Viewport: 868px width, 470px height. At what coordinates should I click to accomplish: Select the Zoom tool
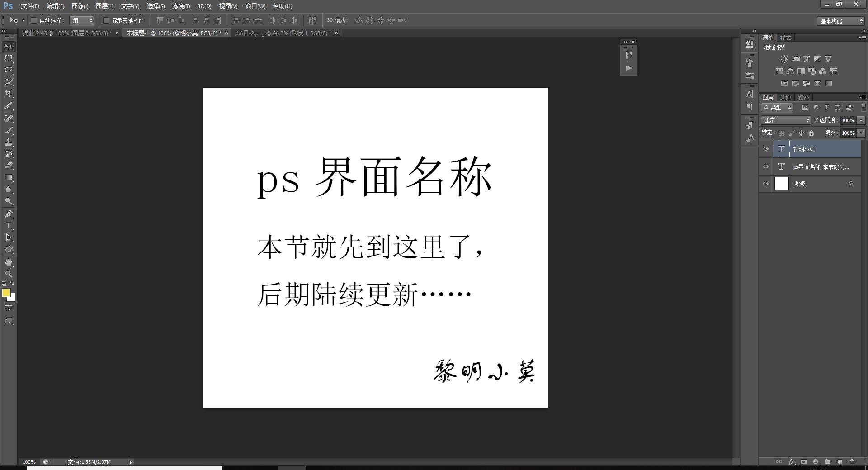point(8,274)
